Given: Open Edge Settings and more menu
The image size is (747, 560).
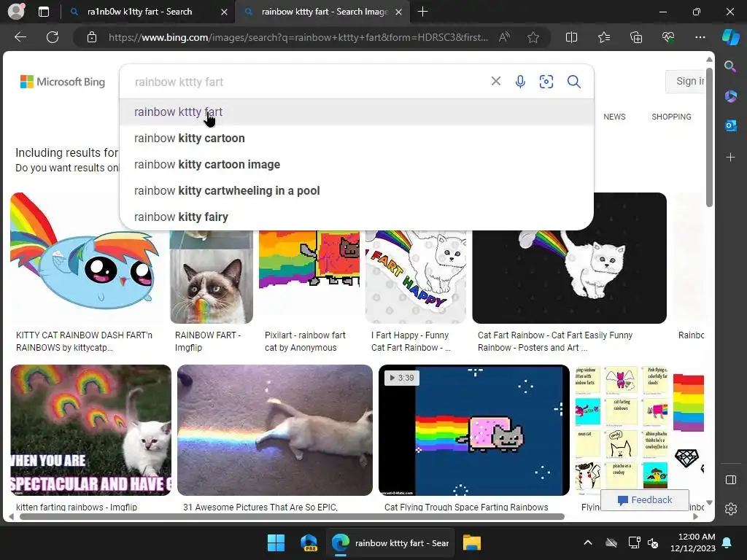Looking at the screenshot, I should [x=700, y=37].
